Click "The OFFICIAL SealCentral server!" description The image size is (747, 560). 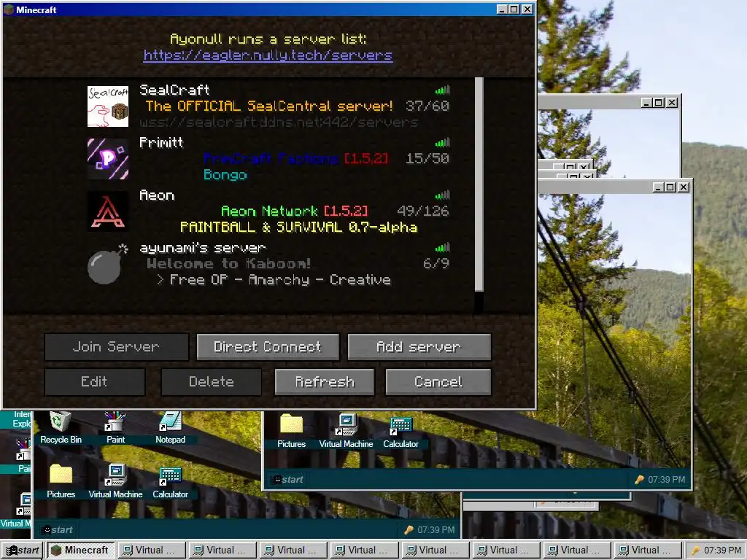pyautogui.click(x=269, y=106)
